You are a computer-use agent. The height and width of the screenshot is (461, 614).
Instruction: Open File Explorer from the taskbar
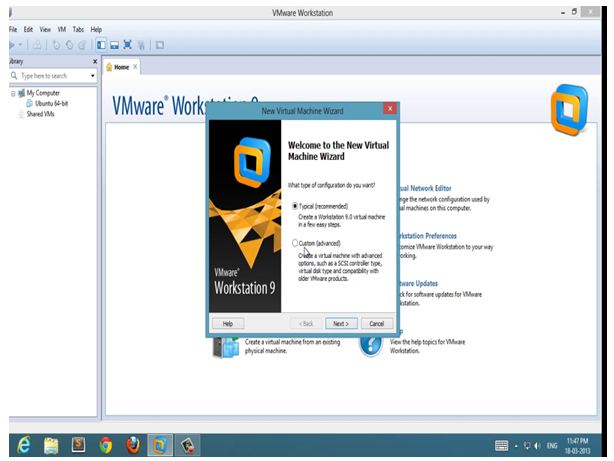(x=51, y=446)
